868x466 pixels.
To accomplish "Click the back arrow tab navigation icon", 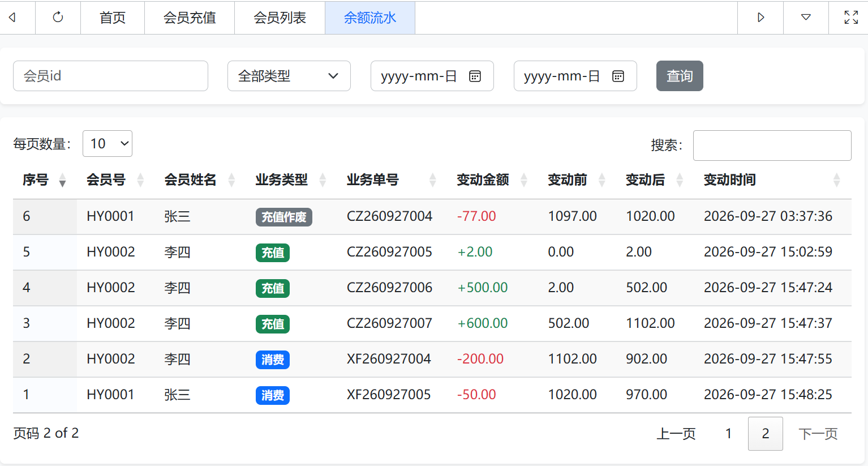I will coord(12,18).
